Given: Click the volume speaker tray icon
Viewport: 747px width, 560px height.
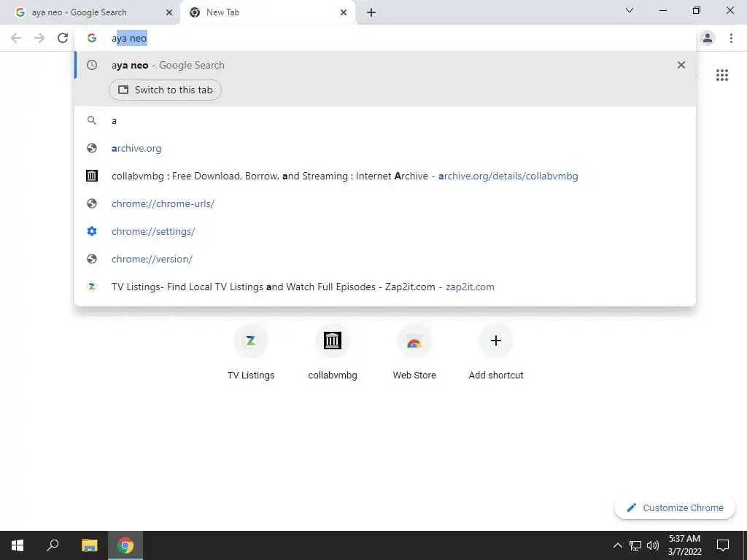Looking at the screenshot, I should pyautogui.click(x=653, y=545).
